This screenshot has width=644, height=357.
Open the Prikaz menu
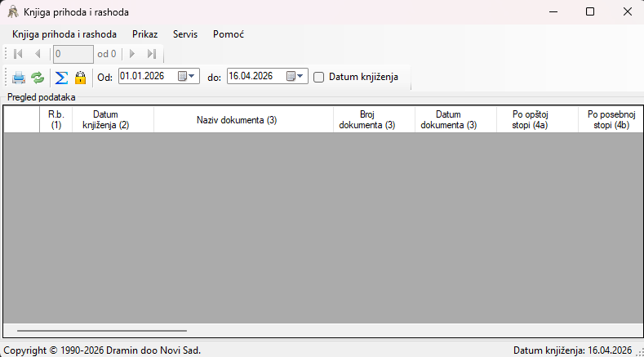coord(145,34)
